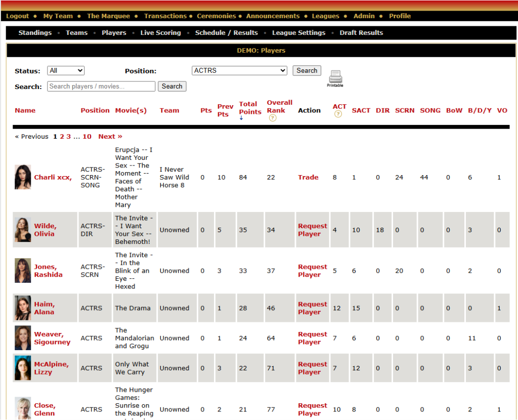This screenshot has height=420, width=518.
Task: Open Leagues menu item
Action: 325,16
